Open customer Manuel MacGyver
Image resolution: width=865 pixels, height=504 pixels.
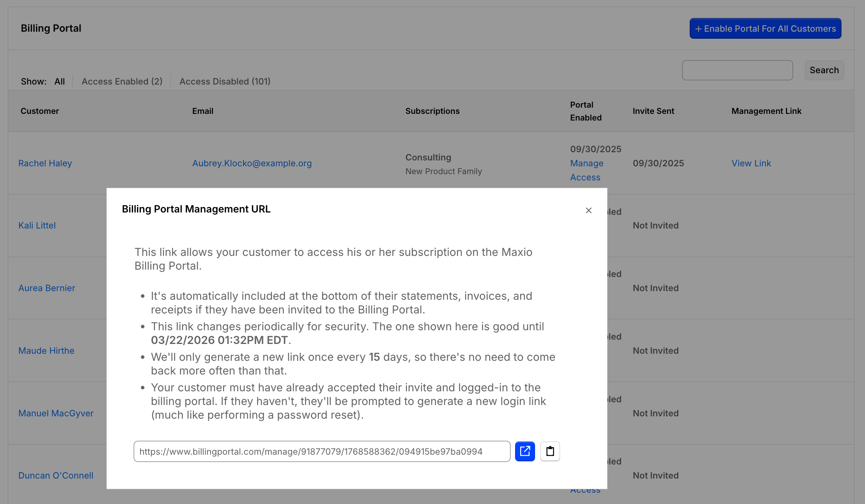coord(56,413)
